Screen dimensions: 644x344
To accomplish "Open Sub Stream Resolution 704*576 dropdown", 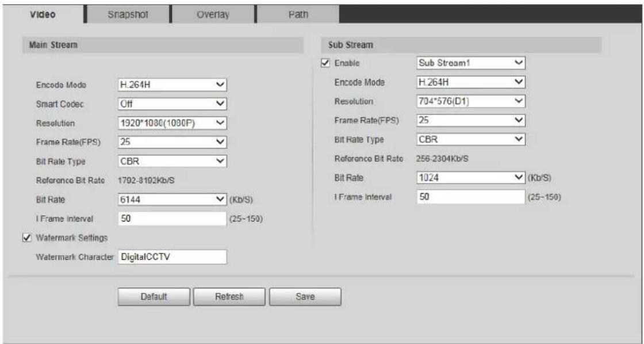I will 471,101.
